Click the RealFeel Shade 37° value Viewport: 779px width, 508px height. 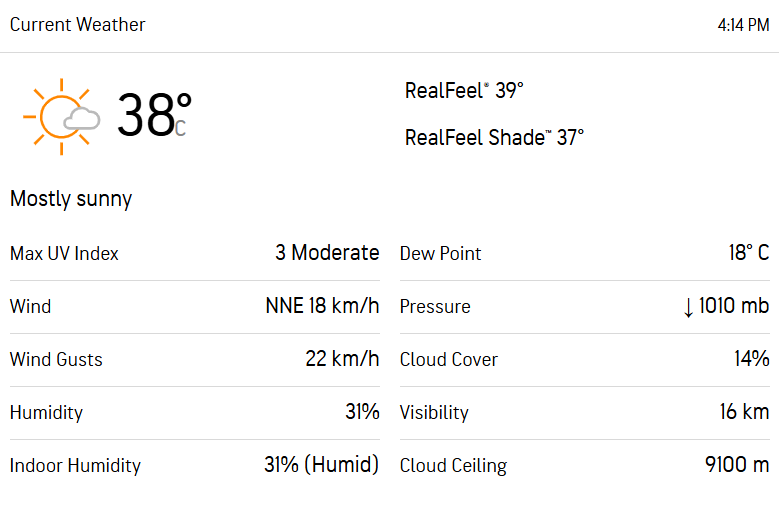point(494,137)
